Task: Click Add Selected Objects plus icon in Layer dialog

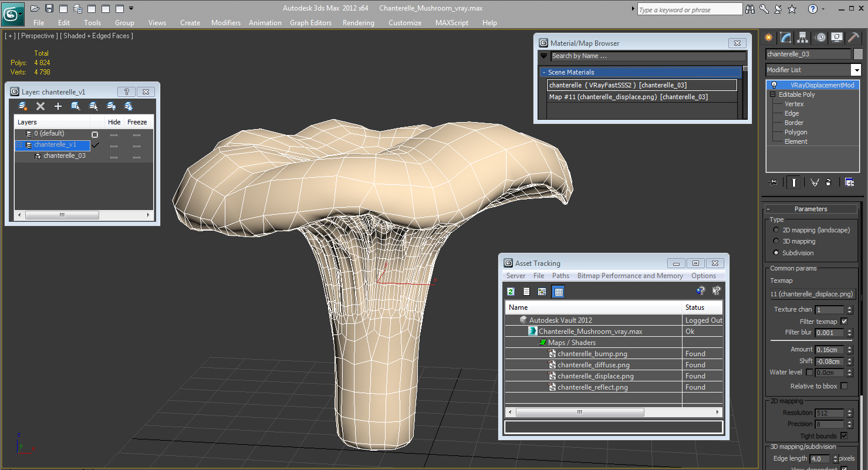Action: [58, 106]
